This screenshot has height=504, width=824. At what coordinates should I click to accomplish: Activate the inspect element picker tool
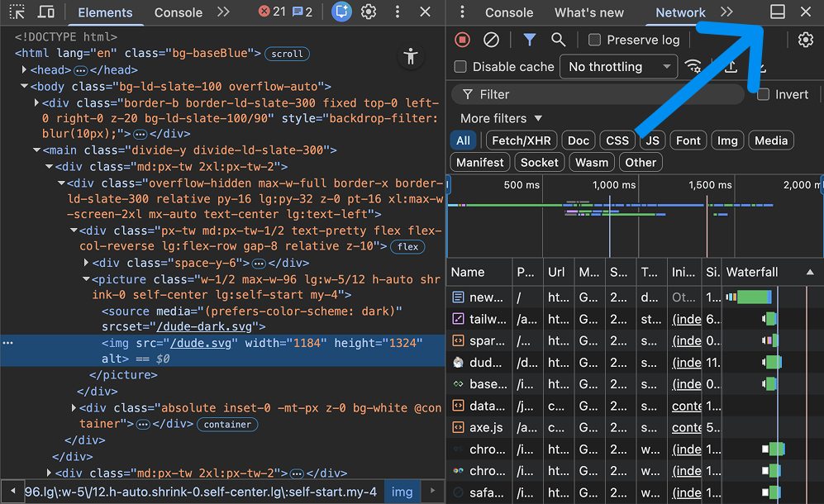[17, 12]
